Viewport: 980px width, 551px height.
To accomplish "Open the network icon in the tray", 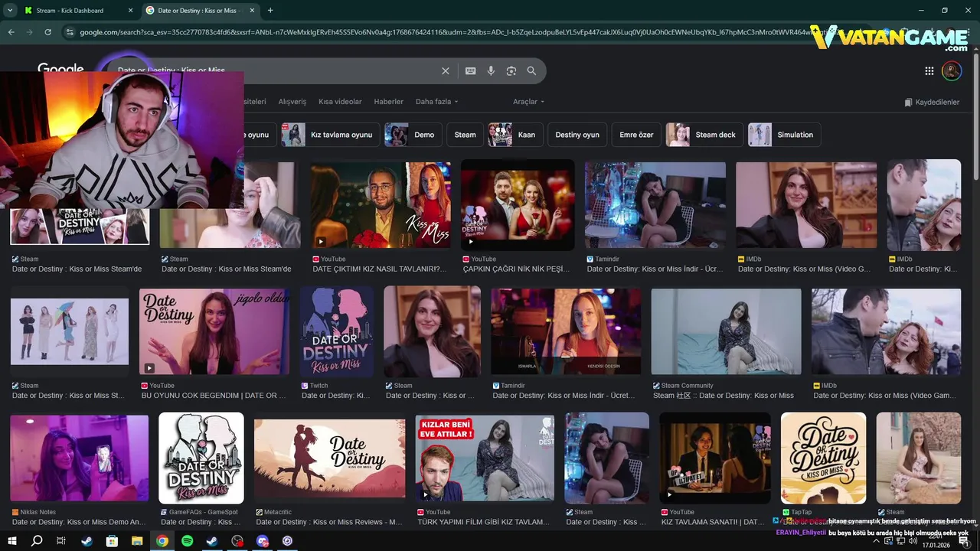I will tap(900, 540).
